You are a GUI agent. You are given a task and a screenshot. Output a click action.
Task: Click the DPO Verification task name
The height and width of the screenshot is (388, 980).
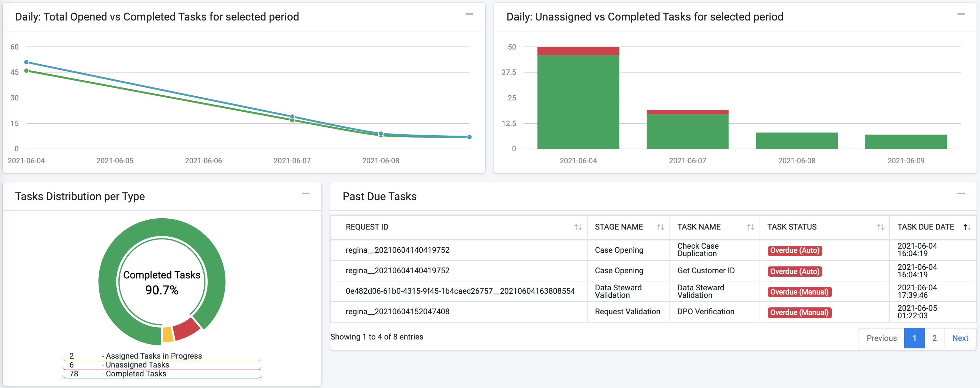pyautogui.click(x=706, y=312)
